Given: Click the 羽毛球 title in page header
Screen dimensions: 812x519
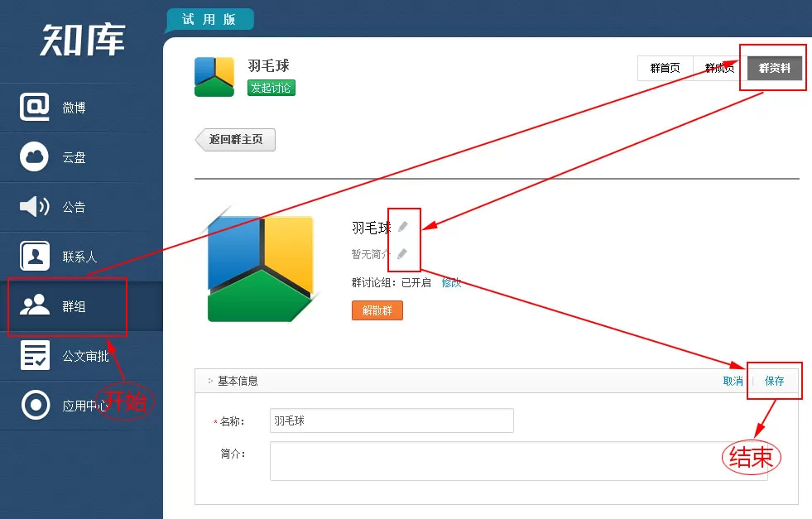Looking at the screenshot, I should [x=268, y=65].
